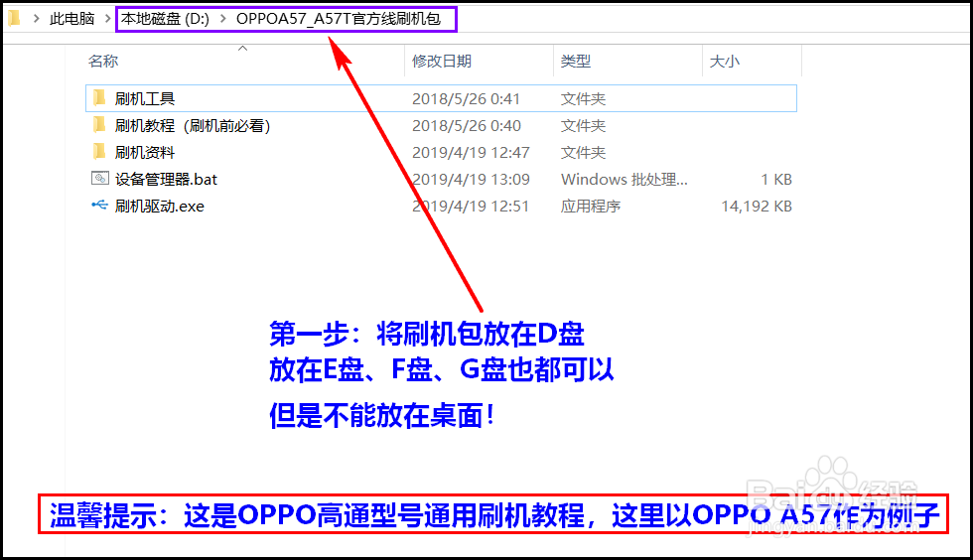Viewport: 973px width, 560px height.
Task: Expand chevron before 此电脑 in breadcrumb
Action: (x=37, y=19)
